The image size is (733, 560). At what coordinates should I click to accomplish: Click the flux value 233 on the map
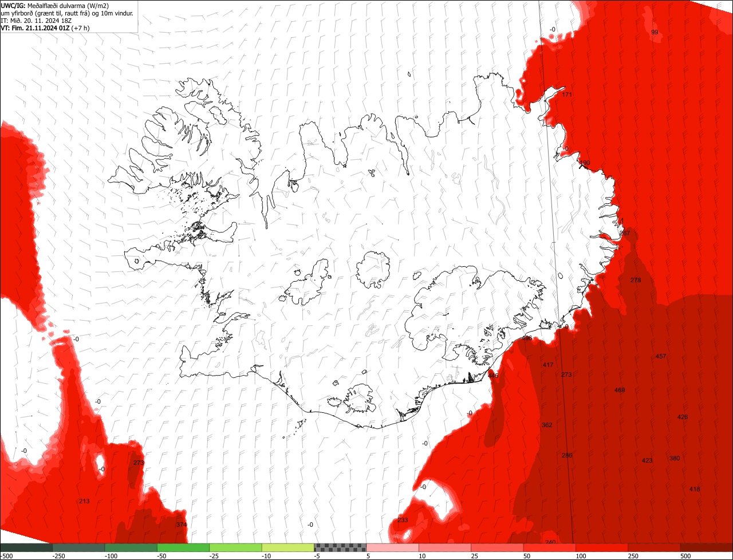click(403, 520)
